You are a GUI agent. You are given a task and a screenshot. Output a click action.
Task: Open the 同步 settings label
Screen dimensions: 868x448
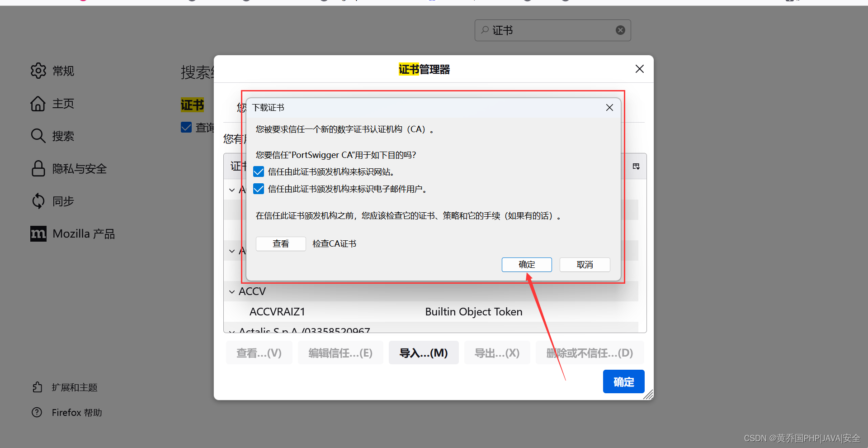(x=63, y=201)
